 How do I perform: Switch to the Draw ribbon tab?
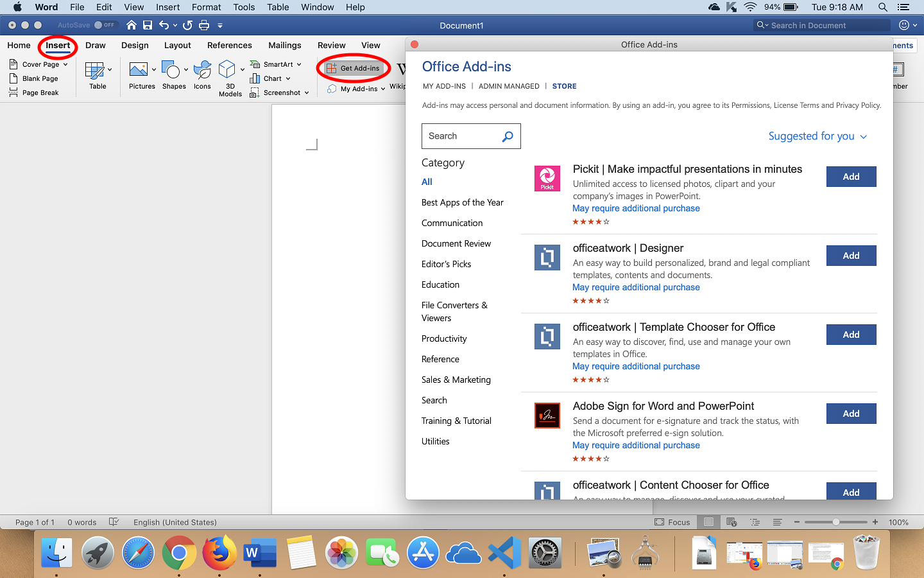coord(96,45)
